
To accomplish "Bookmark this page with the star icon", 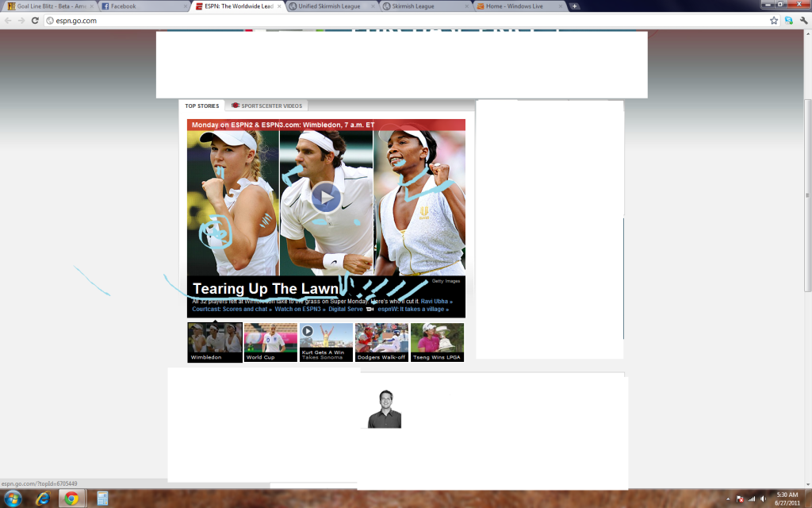I will click(774, 21).
